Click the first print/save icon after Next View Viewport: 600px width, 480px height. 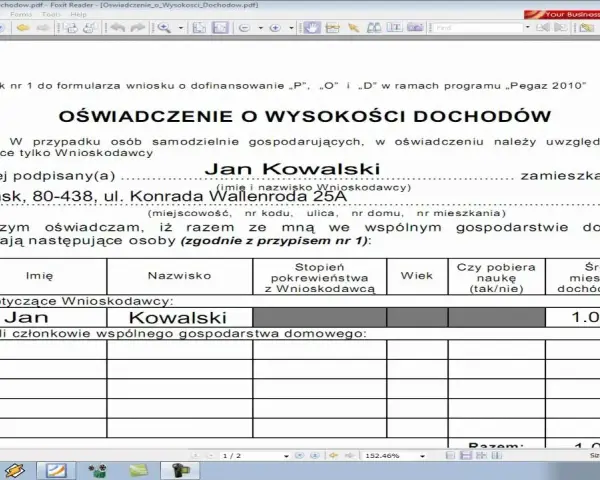point(70,28)
